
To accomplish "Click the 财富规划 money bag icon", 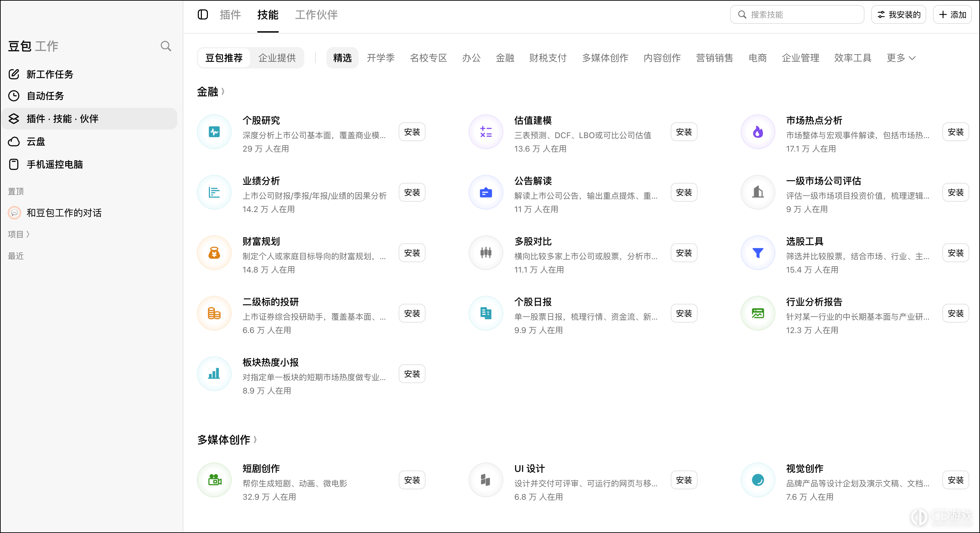I will point(214,253).
